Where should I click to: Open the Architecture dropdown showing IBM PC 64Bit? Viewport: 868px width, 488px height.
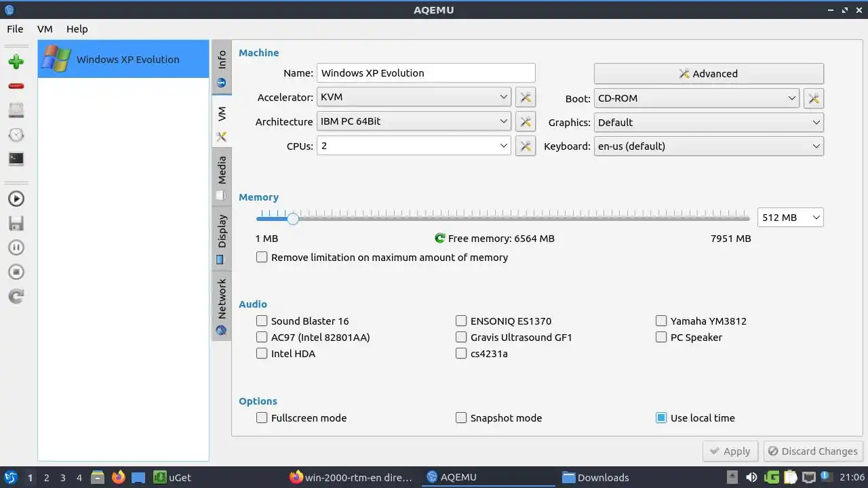(414, 122)
